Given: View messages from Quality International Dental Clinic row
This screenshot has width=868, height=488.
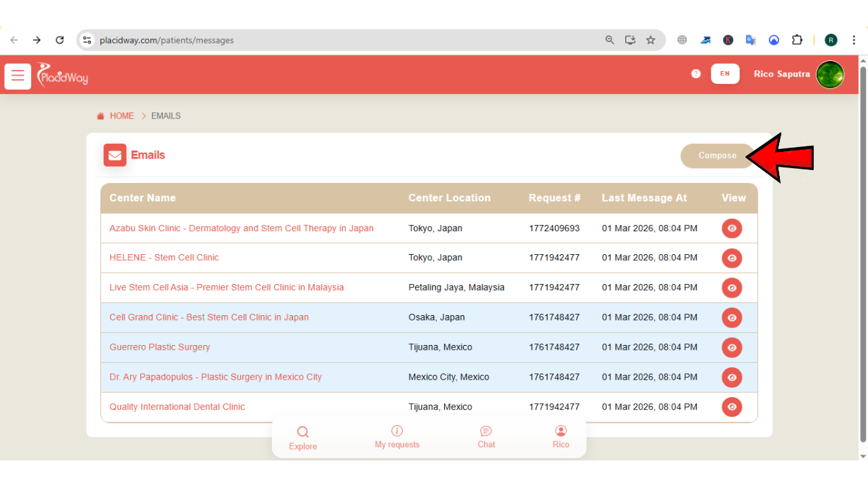Looking at the screenshot, I should coord(732,407).
